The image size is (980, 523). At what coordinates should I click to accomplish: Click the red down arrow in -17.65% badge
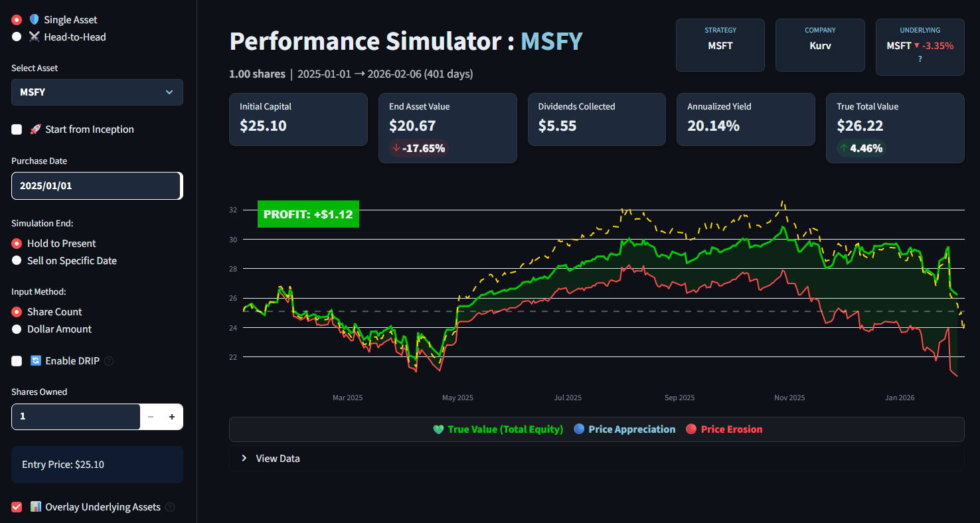pos(396,148)
